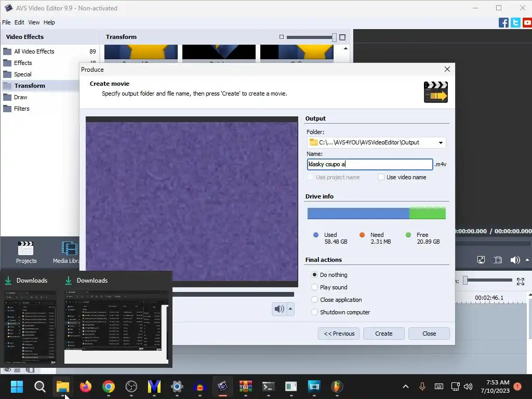Expand the output Folder dropdown

[441, 142]
